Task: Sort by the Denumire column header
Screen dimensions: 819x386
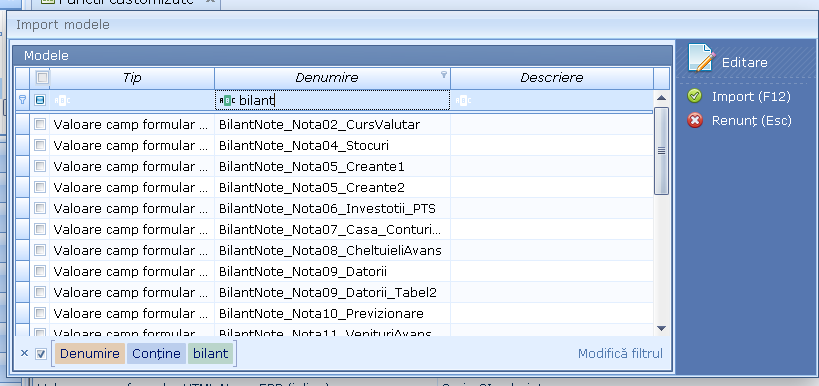Action: pyautogui.click(x=332, y=78)
